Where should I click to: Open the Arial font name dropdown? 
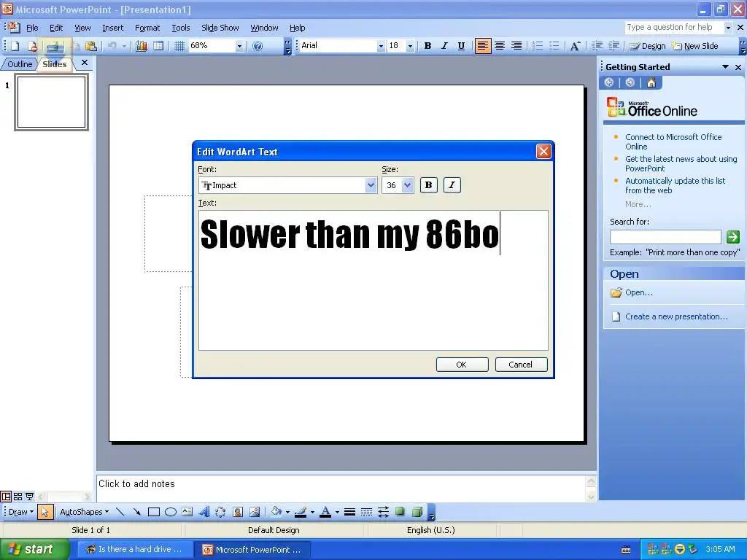point(381,46)
